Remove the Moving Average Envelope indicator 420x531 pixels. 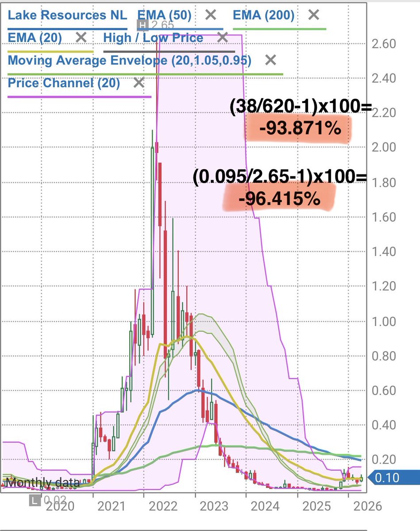(270, 60)
